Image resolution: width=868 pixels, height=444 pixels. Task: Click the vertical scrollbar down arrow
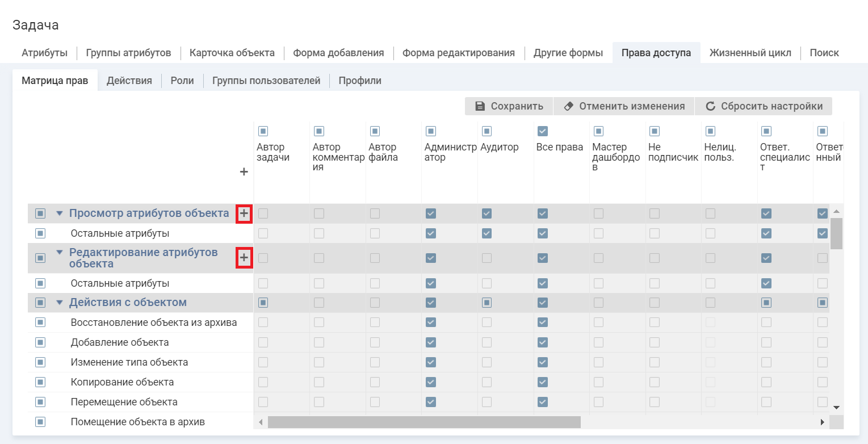click(836, 408)
